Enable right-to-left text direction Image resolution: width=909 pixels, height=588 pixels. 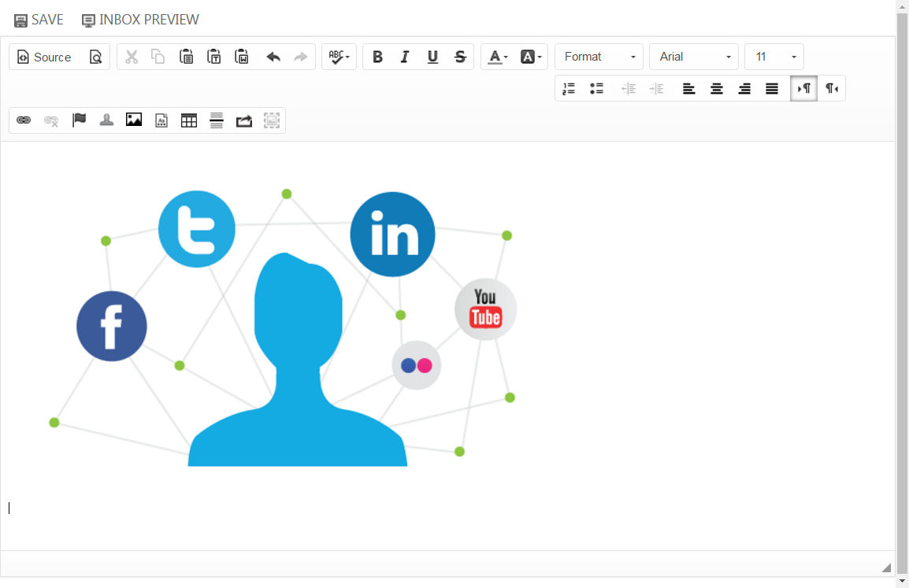832,89
